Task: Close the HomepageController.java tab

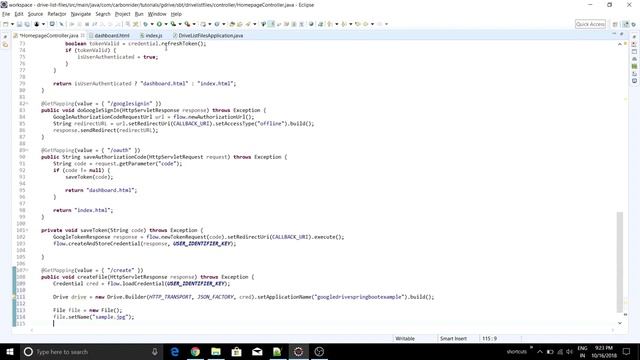Action: 83,36
